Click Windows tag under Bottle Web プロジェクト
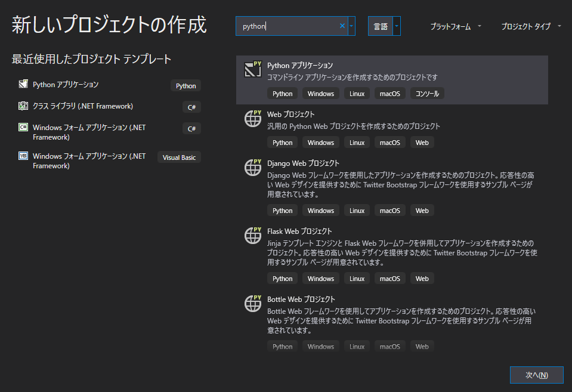Viewport: 572px width, 392px height. point(321,347)
